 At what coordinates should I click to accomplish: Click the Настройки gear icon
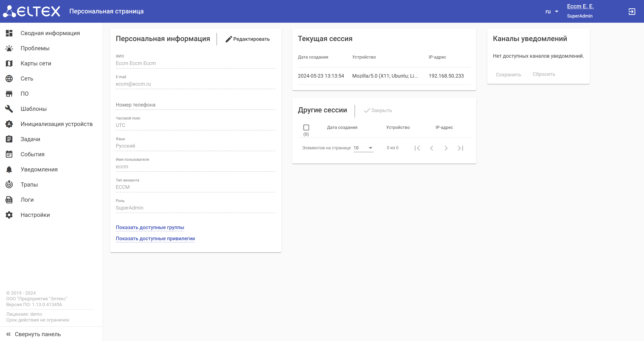(9, 215)
